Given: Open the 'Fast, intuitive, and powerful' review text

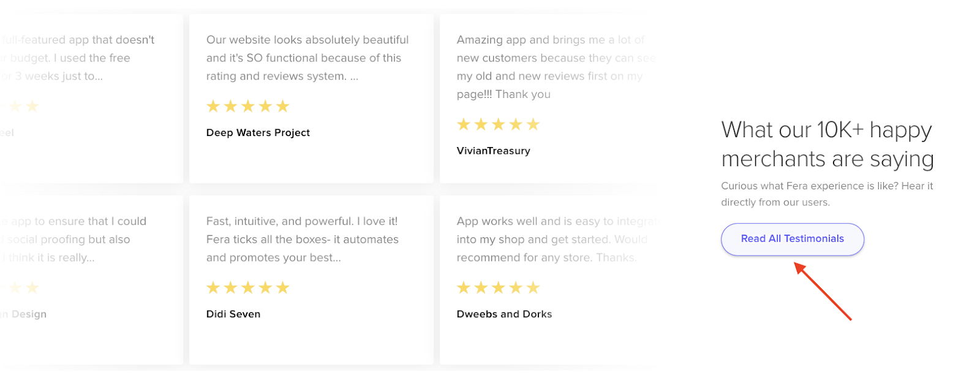Looking at the screenshot, I should 303,240.
